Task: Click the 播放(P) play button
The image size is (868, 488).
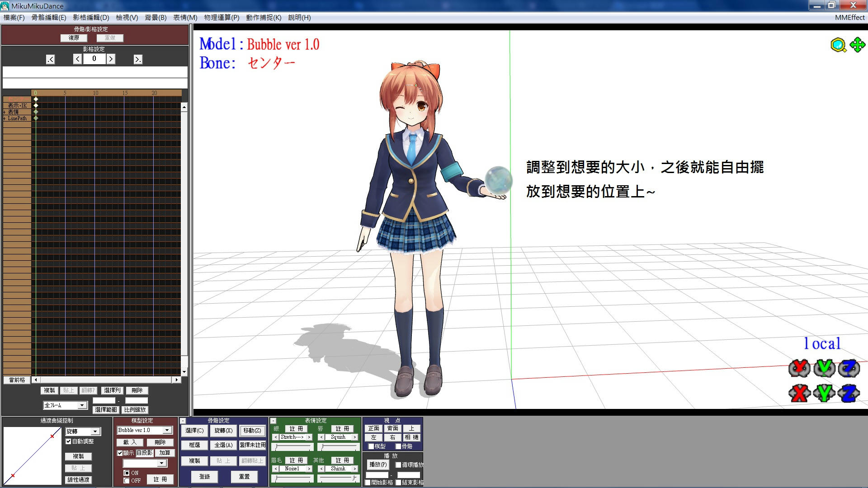Action: click(x=378, y=465)
